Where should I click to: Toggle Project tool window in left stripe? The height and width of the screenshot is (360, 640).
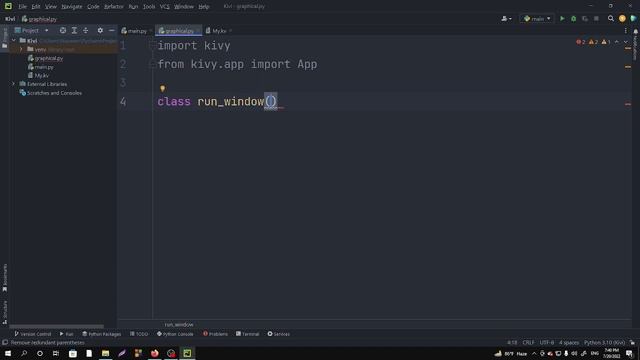(4, 38)
